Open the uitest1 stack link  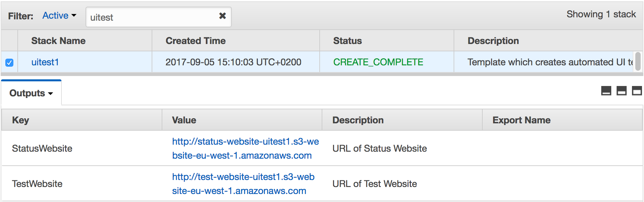click(x=45, y=62)
